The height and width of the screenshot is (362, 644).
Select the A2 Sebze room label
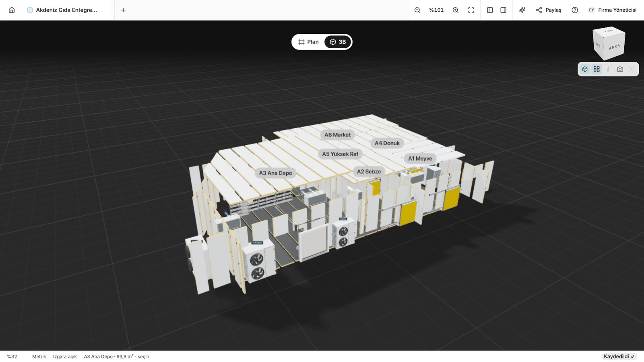(x=369, y=171)
